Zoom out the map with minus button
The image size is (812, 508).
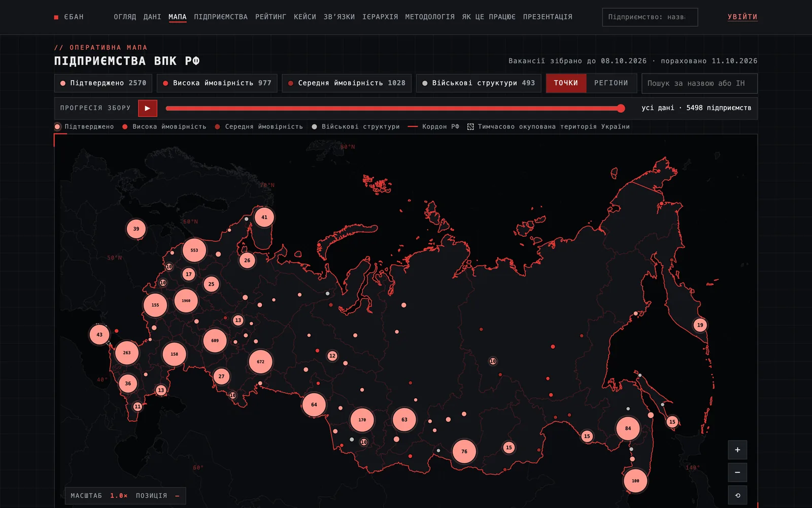737,472
